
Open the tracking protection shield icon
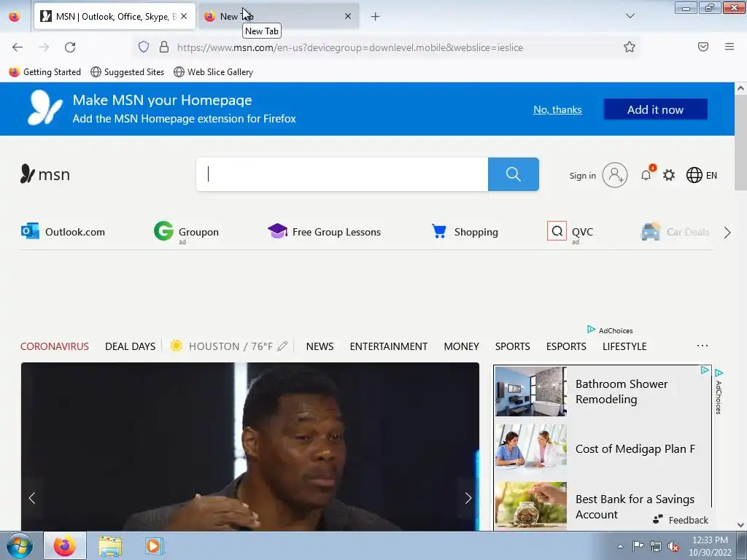pos(144,47)
